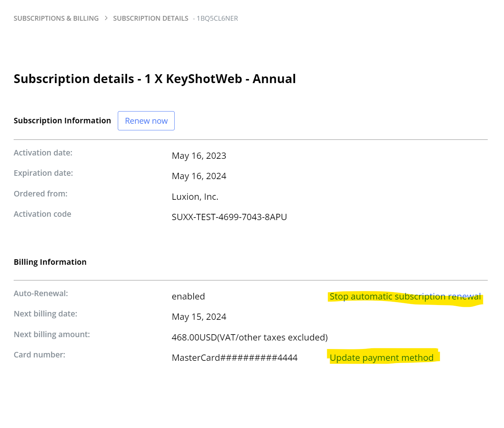Image resolution: width=504 pixels, height=428 pixels.
Task: Select the Next billing date May 15, 2024
Action: 199,316
